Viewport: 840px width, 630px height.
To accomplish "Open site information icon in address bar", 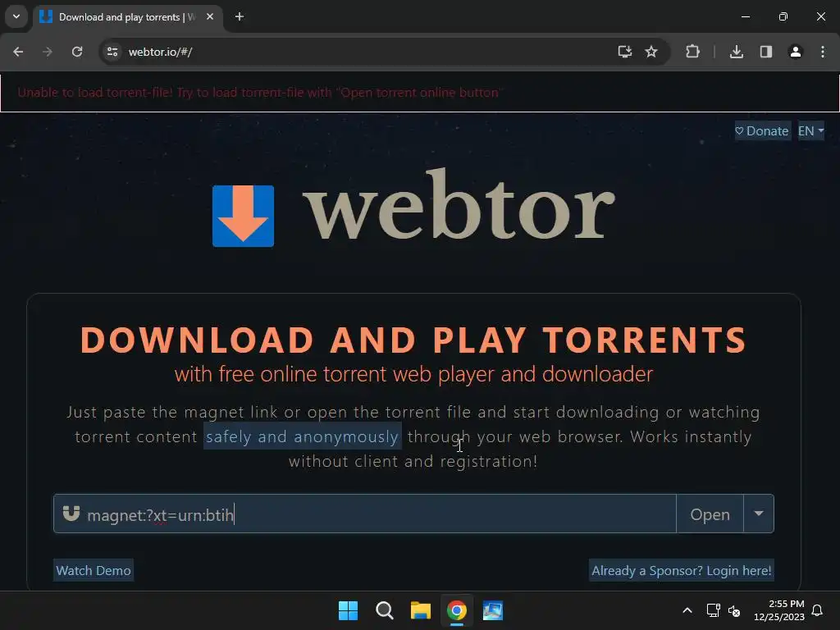I will (x=112, y=52).
